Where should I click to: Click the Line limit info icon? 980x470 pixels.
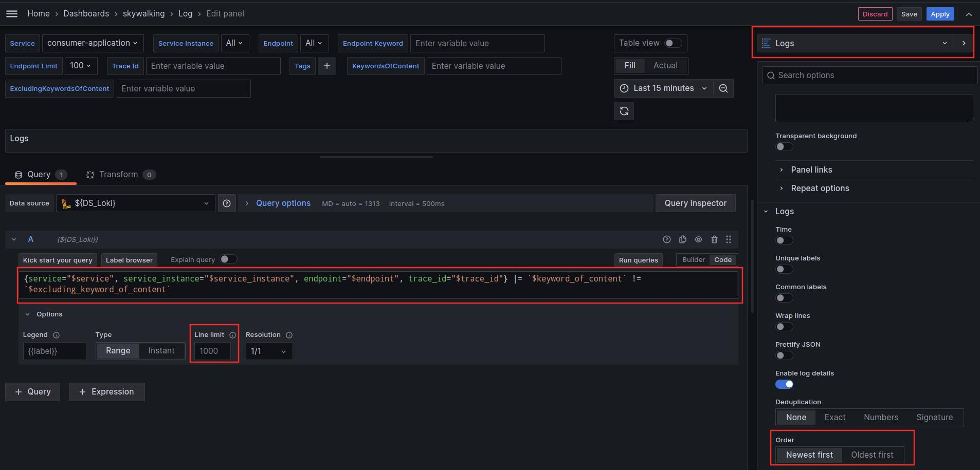[x=232, y=335]
